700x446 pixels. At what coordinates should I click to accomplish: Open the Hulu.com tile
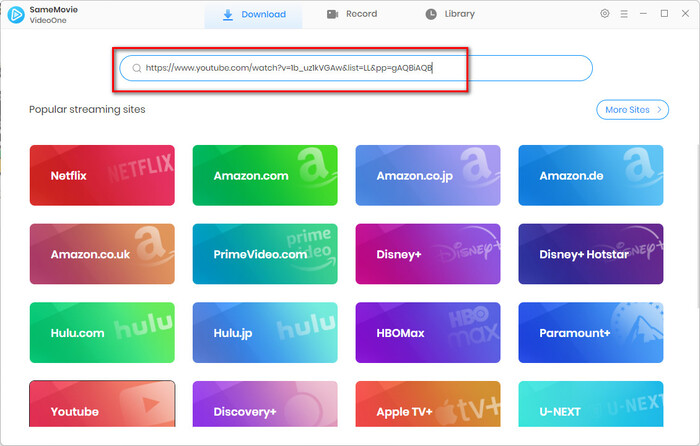[102, 332]
